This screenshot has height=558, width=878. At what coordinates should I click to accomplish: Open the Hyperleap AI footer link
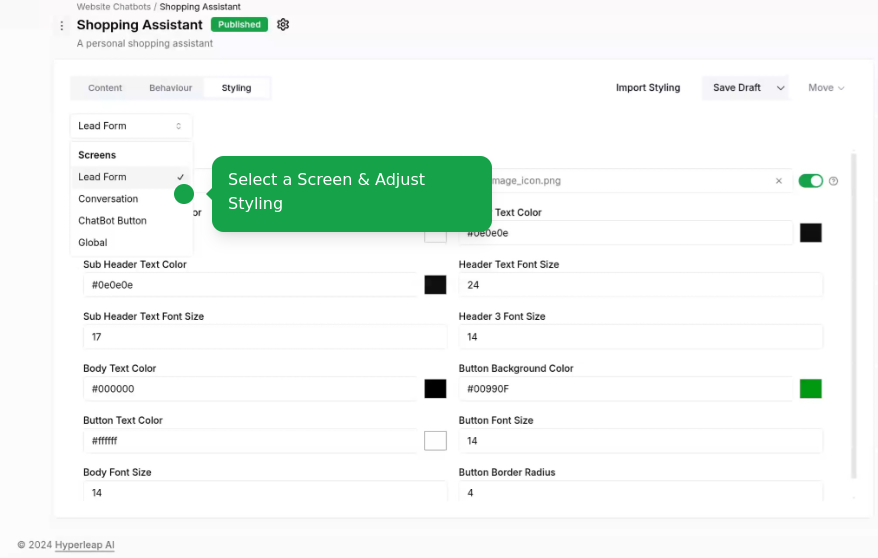click(x=85, y=545)
